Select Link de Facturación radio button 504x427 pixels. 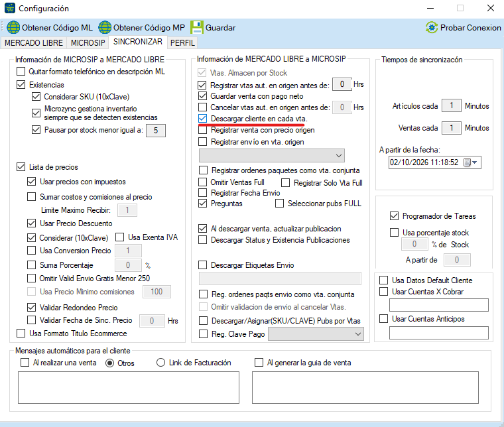(x=160, y=363)
